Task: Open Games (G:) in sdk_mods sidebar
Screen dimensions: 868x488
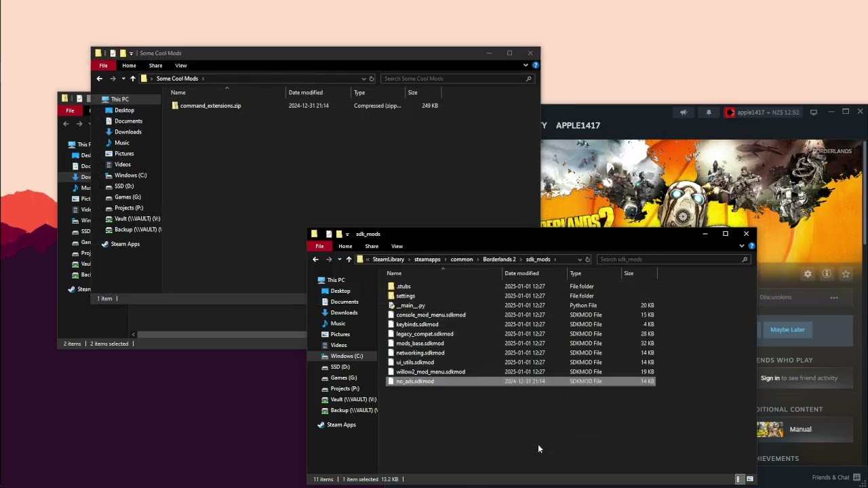Action: point(344,378)
